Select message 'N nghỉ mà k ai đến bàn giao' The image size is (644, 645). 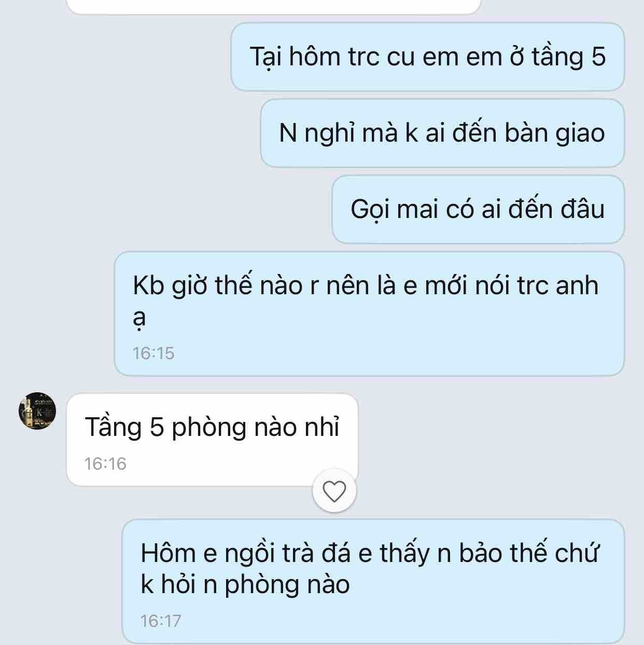coord(442,133)
